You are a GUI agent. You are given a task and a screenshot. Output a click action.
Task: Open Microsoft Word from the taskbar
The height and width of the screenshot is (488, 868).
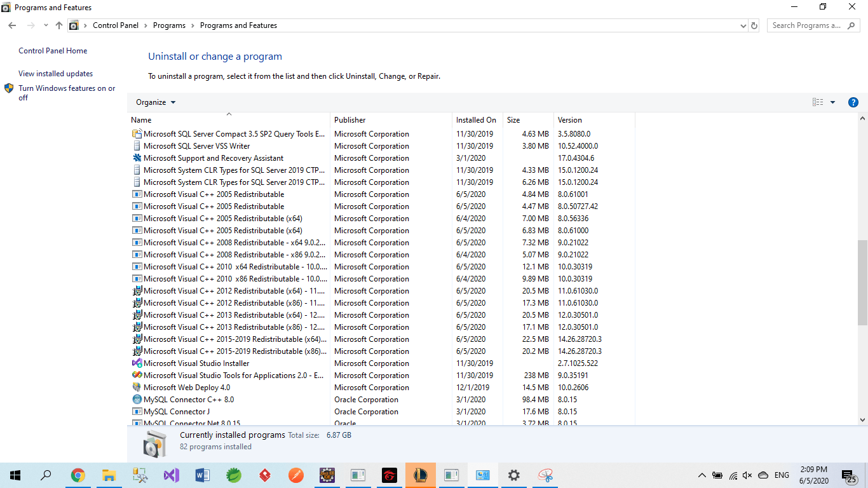(x=203, y=475)
